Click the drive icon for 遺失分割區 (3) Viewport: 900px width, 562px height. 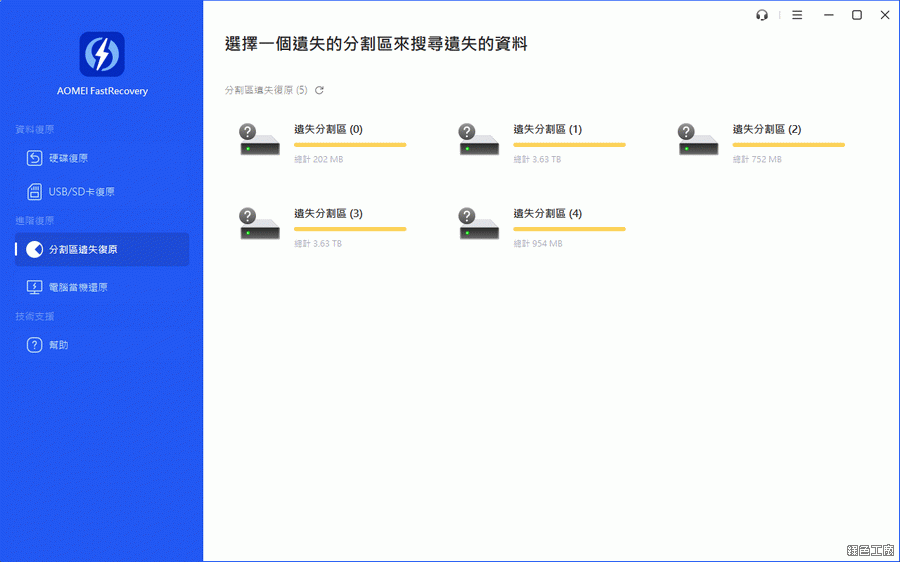(260, 225)
